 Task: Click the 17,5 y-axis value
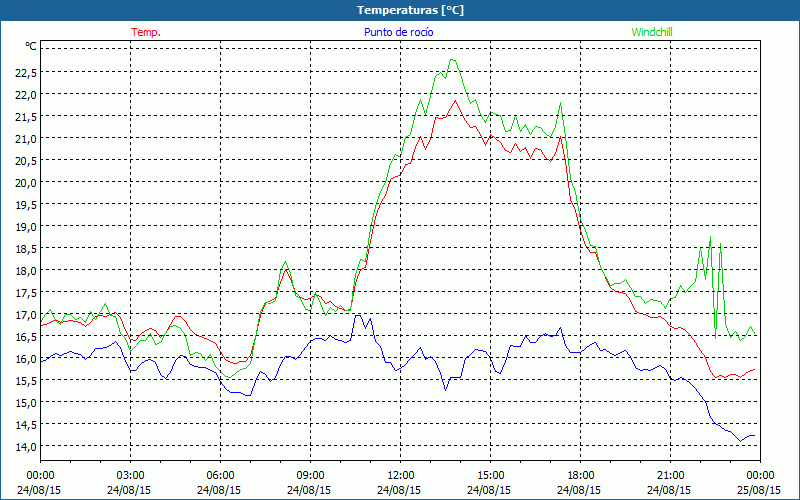tap(26, 293)
